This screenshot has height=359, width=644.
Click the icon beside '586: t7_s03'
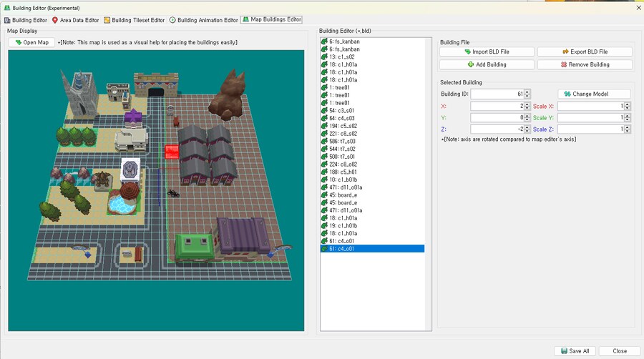(x=324, y=141)
